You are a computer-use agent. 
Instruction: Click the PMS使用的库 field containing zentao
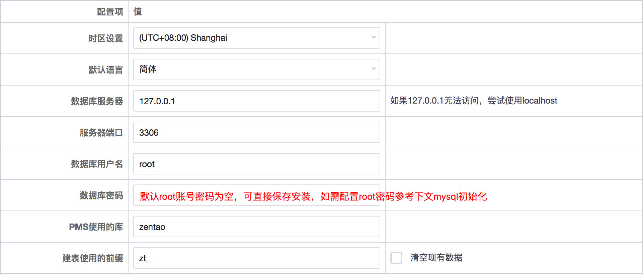(x=256, y=227)
